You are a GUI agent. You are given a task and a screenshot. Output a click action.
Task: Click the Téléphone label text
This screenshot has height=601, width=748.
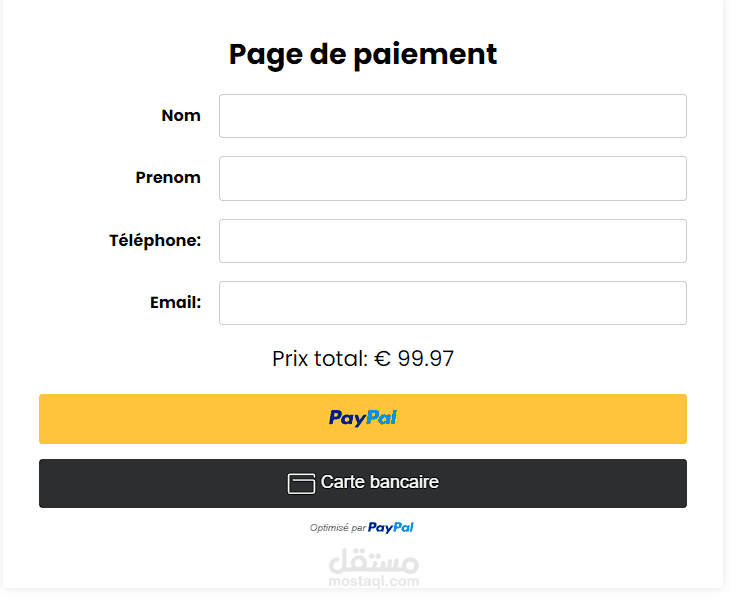[x=155, y=241]
